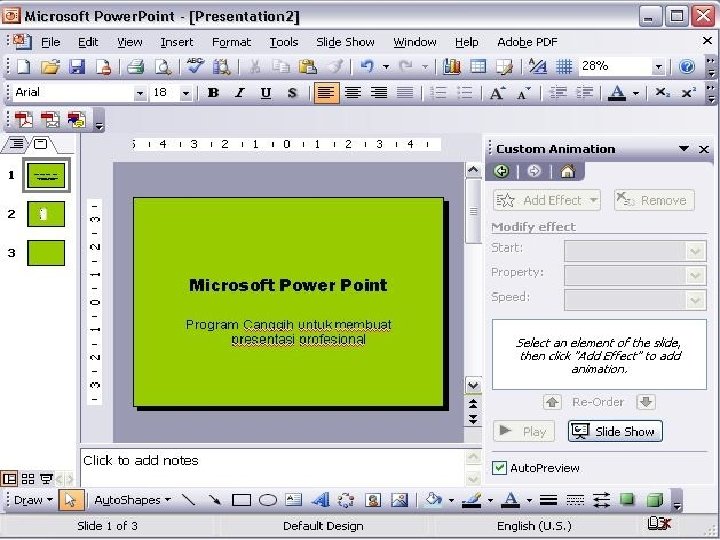This screenshot has height=540, width=720.
Task: Open the Custom Animation task pane dropdown arrow
Action: 684,149
